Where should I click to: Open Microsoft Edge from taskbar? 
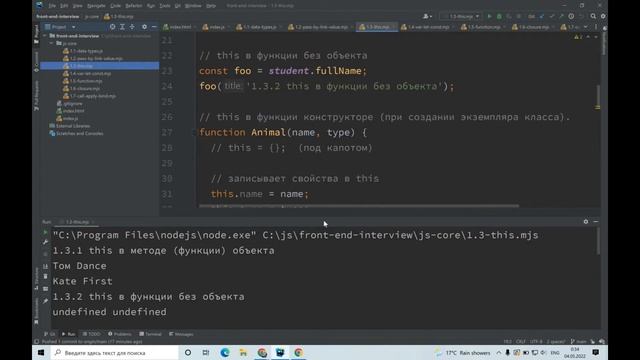pos(225,353)
